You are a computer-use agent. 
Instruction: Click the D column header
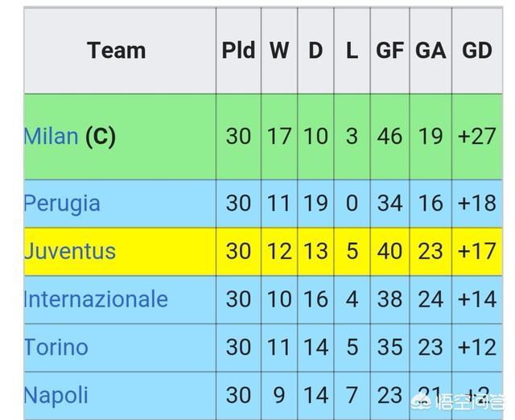[x=315, y=51]
